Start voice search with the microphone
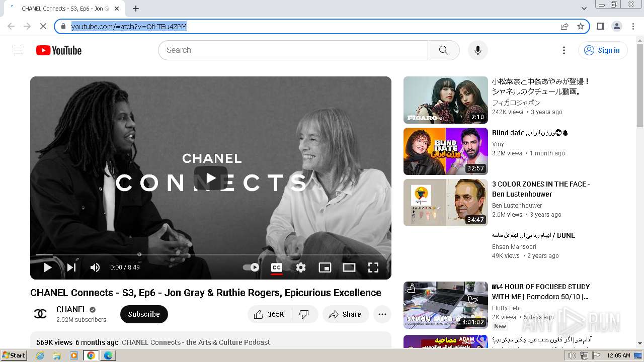Viewport: 644px width, 362px height. [477, 50]
